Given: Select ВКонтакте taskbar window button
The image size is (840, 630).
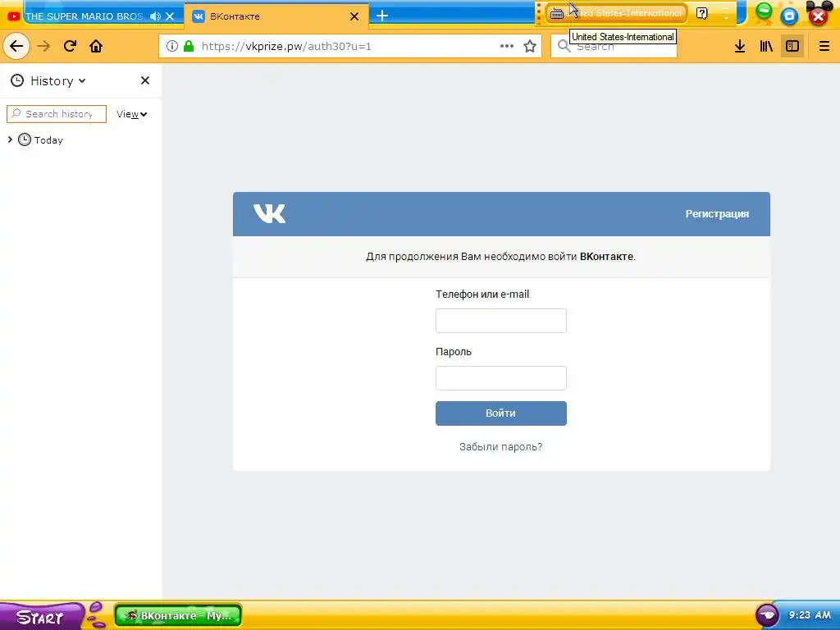Looking at the screenshot, I should coord(178,615).
